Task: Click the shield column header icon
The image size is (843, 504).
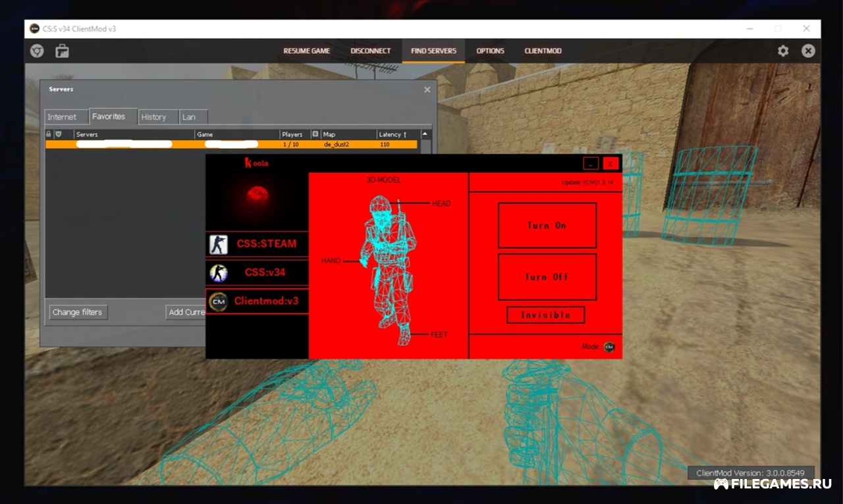Action: 58,134
